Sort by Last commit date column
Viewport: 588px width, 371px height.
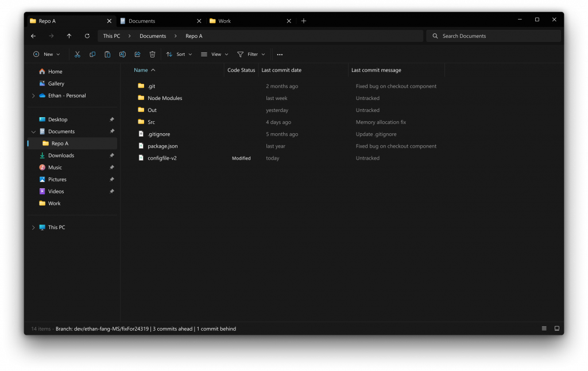click(281, 70)
